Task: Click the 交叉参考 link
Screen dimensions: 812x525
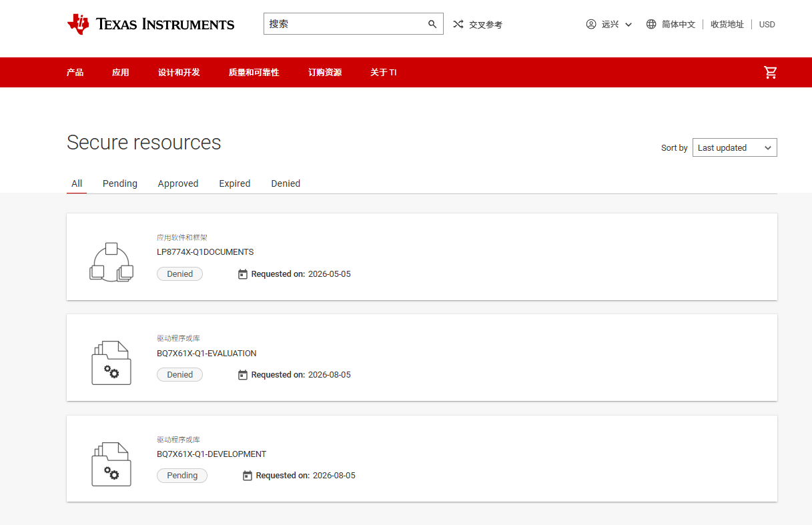Action: (x=486, y=25)
